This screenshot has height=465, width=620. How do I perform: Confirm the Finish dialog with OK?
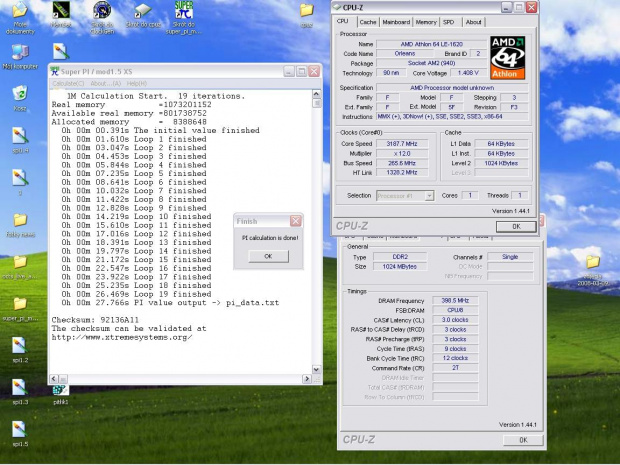click(268, 256)
